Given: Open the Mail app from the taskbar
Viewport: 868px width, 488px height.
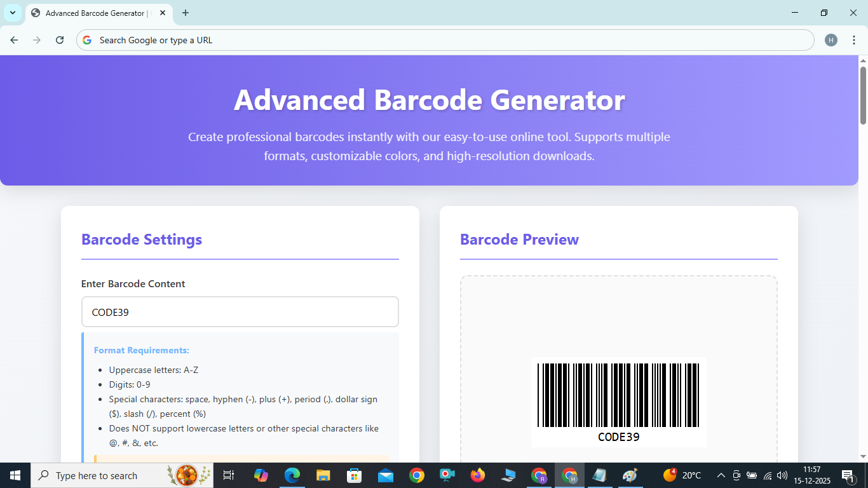Looking at the screenshot, I should point(385,475).
